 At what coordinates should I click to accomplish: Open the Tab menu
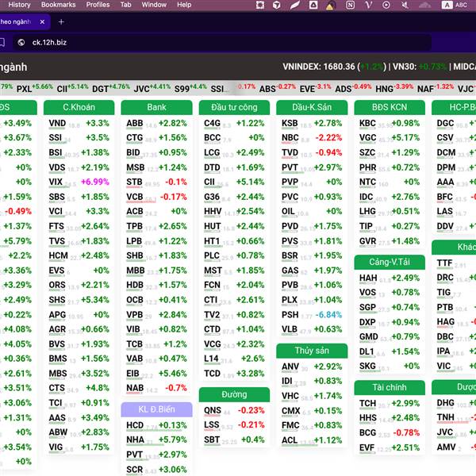(125, 5)
